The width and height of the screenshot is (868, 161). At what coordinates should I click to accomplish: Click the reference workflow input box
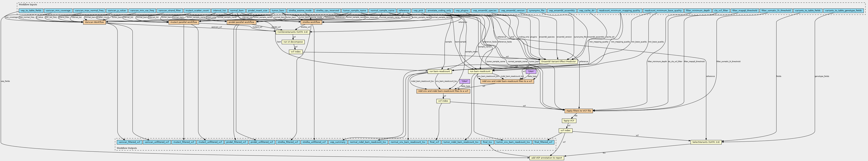pos(403,11)
